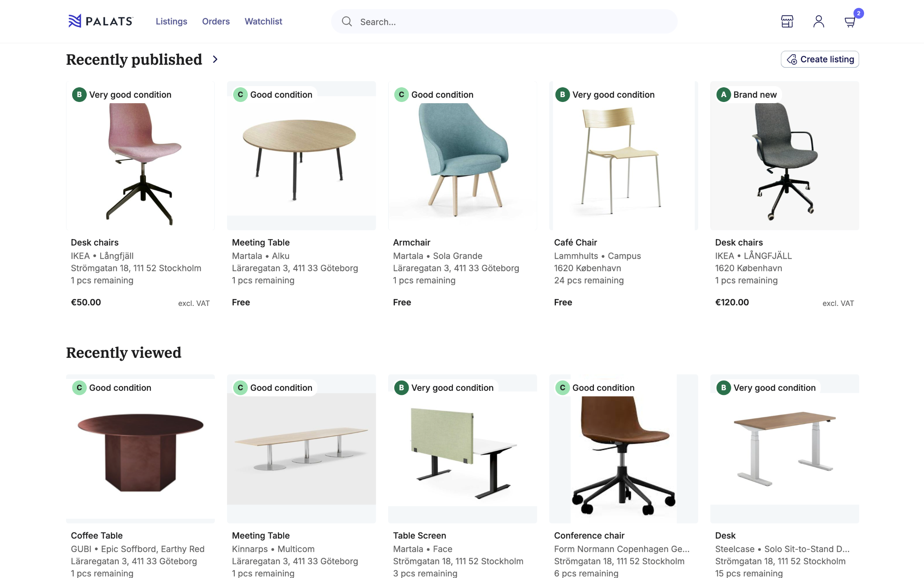Open the Orders page

point(216,21)
